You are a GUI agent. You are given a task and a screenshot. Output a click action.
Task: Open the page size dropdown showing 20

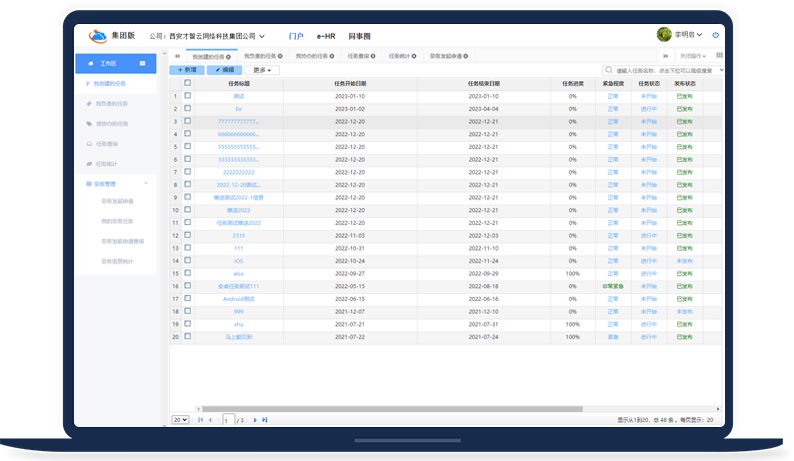(180, 420)
